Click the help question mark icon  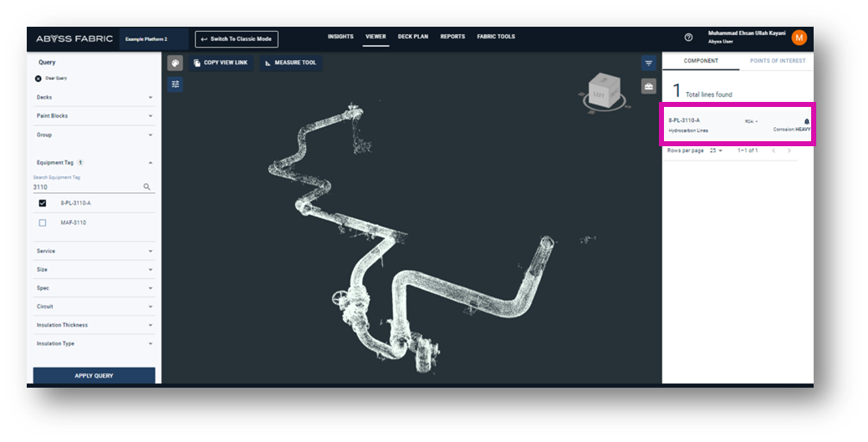click(x=688, y=38)
